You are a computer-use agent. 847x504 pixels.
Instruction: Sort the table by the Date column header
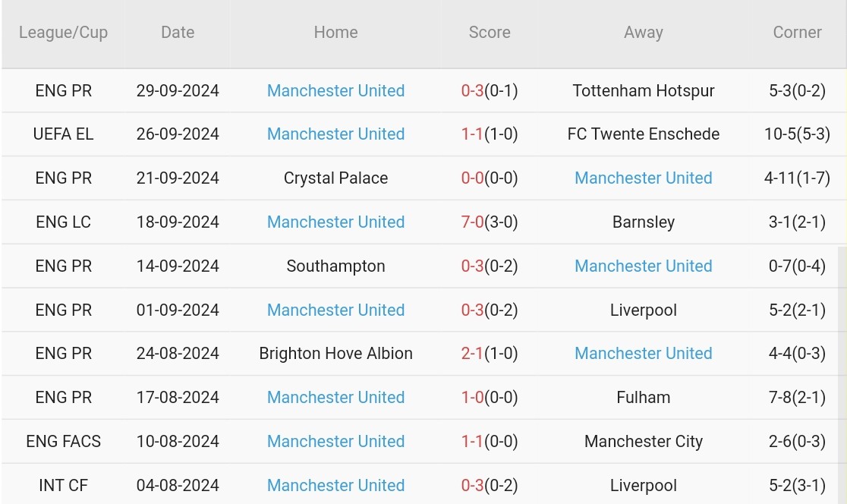(178, 33)
